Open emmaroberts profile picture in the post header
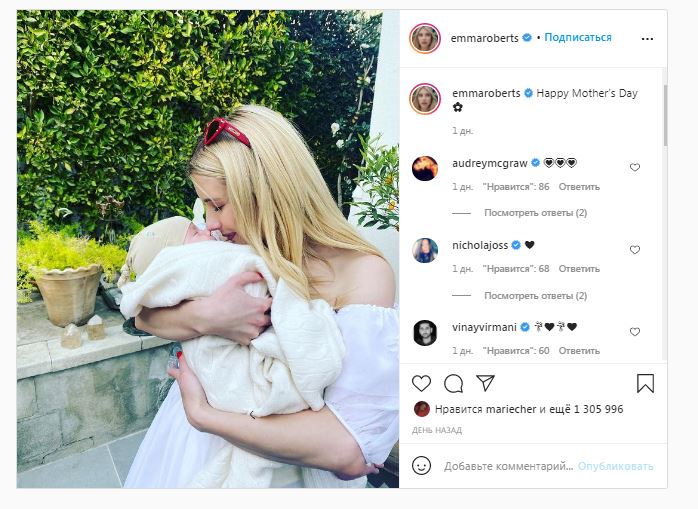 point(425,38)
